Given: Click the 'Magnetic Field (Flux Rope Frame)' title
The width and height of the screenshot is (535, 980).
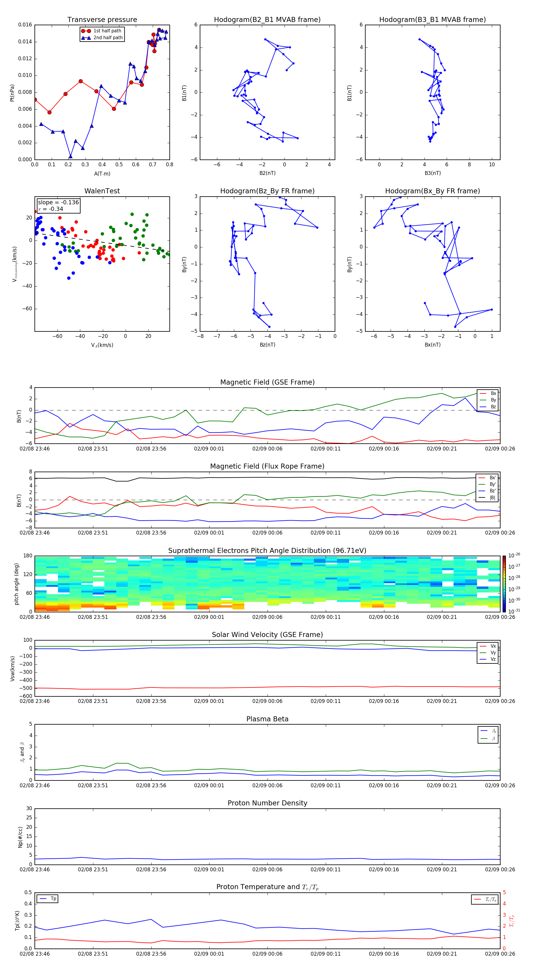Looking at the screenshot, I should pyautogui.click(x=267, y=467).
